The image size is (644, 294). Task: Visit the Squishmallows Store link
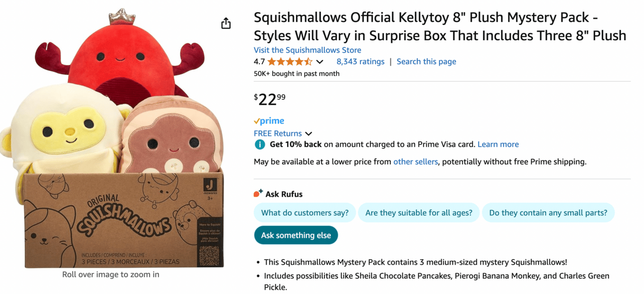308,50
